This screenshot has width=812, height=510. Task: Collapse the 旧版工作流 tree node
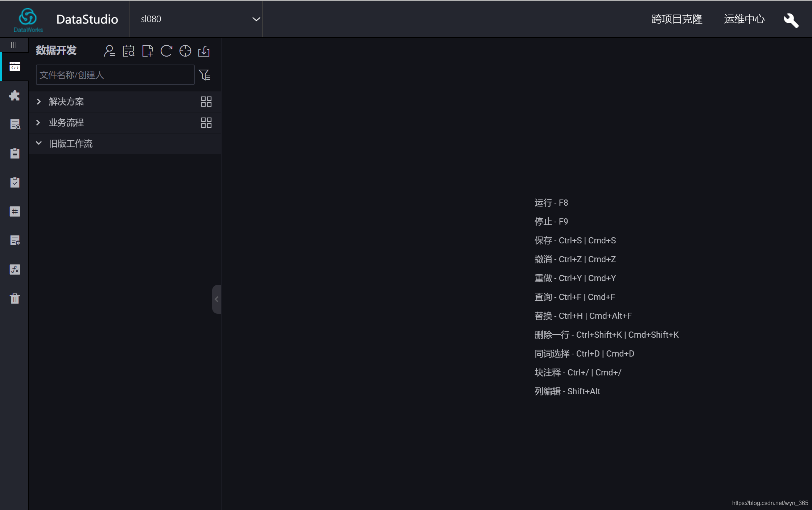(x=38, y=143)
